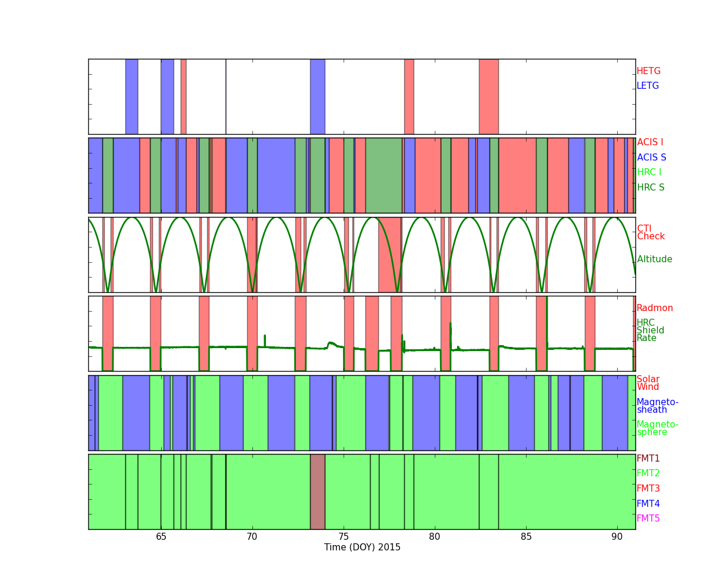This screenshot has width=706, height=588.
Task: Click the brown FMT1 block in bottom panel
Action: tap(317, 492)
